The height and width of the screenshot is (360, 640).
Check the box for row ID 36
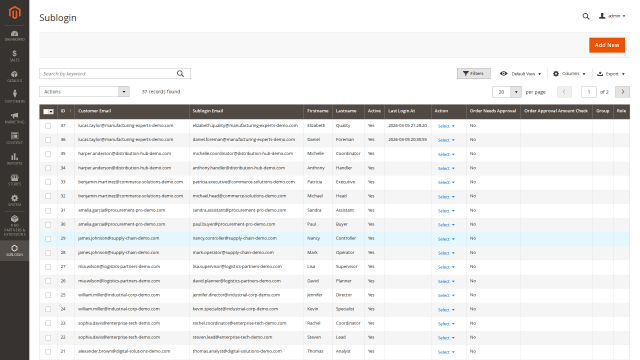coord(48,140)
